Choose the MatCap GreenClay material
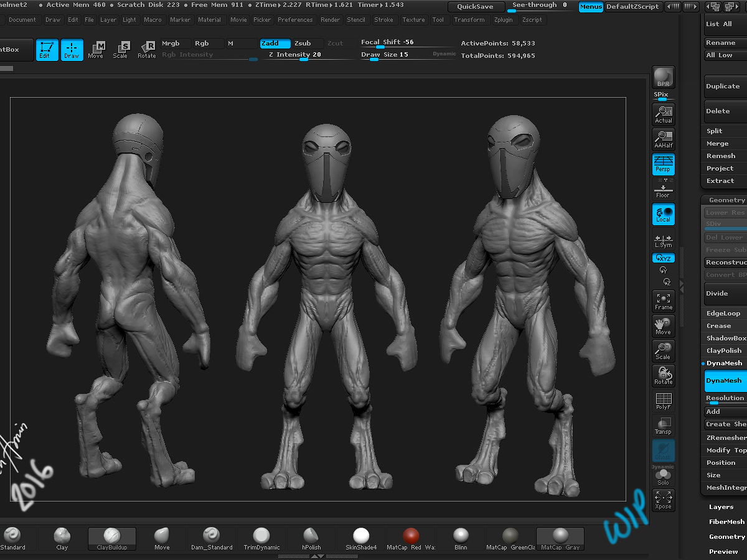The image size is (747, 560). click(510, 539)
